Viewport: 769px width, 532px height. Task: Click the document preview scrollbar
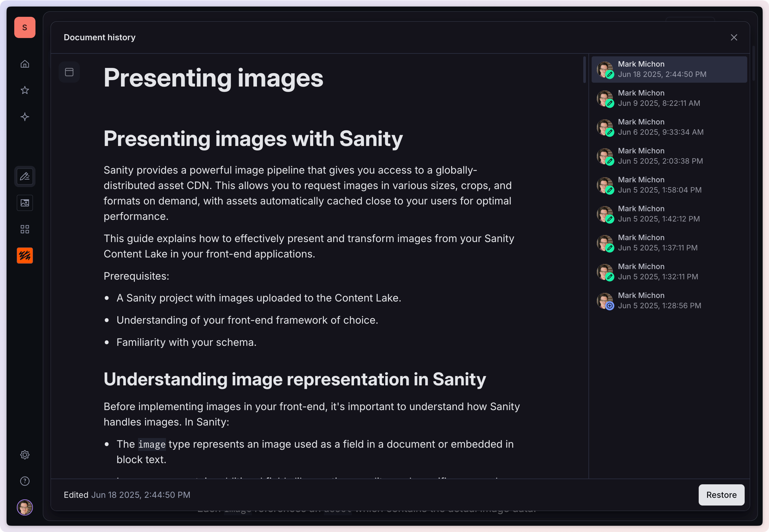[584, 70]
